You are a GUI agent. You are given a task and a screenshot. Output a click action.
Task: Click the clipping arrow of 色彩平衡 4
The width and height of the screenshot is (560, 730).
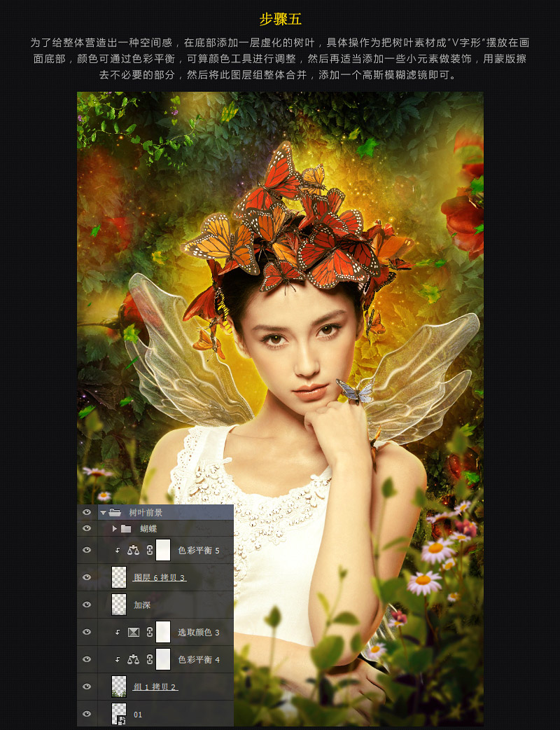click(118, 659)
